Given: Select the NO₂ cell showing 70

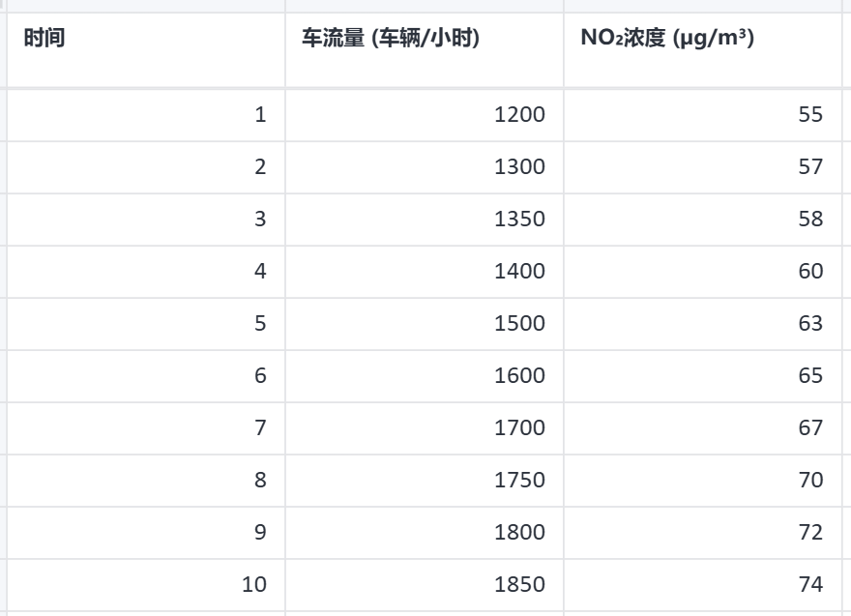Looking at the screenshot, I should [703, 481].
